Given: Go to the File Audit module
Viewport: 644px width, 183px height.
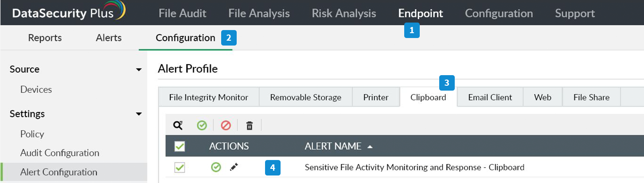Looking at the screenshot, I should pos(182,13).
